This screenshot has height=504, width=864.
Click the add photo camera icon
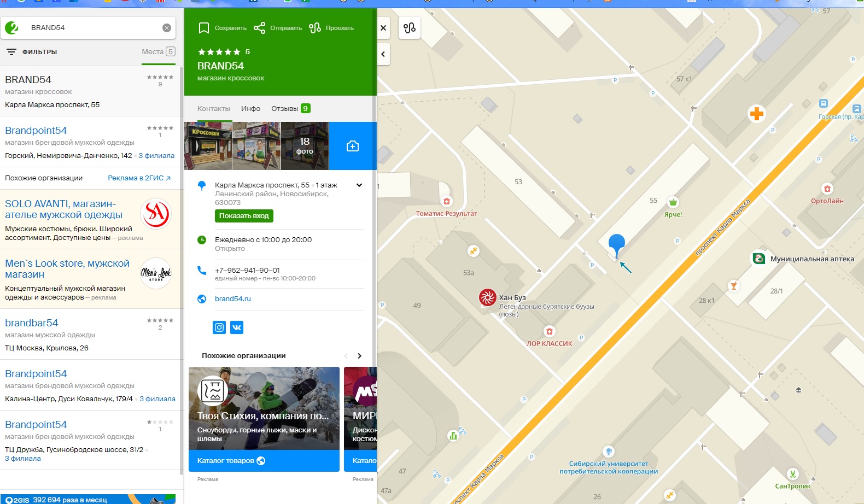tap(353, 146)
